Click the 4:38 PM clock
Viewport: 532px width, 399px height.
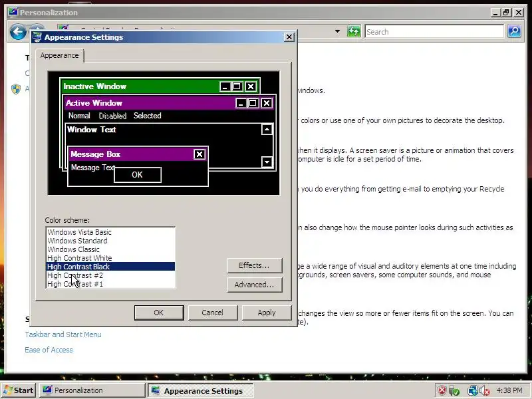[x=509, y=390]
